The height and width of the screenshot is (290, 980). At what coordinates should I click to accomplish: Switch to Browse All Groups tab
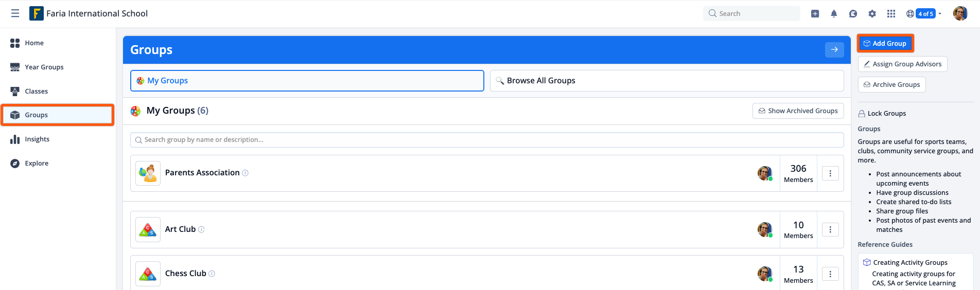click(x=667, y=81)
